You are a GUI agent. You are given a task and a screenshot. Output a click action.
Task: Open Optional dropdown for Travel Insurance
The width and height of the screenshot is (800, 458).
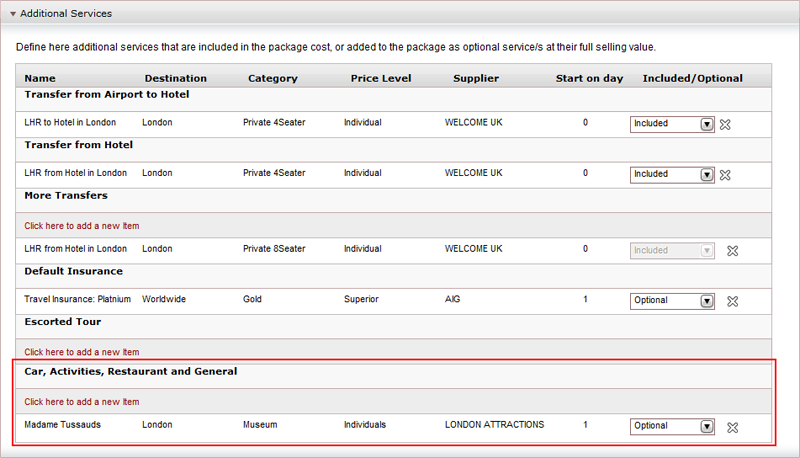(x=672, y=301)
